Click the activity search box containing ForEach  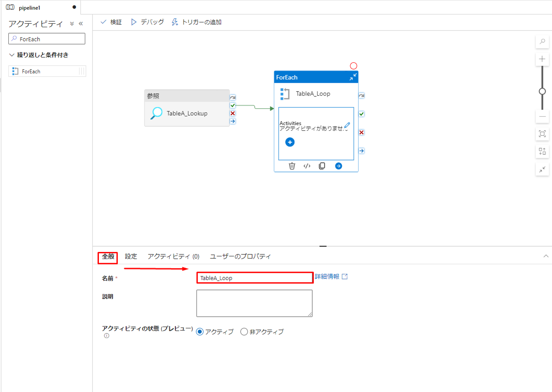[x=47, y=39]
